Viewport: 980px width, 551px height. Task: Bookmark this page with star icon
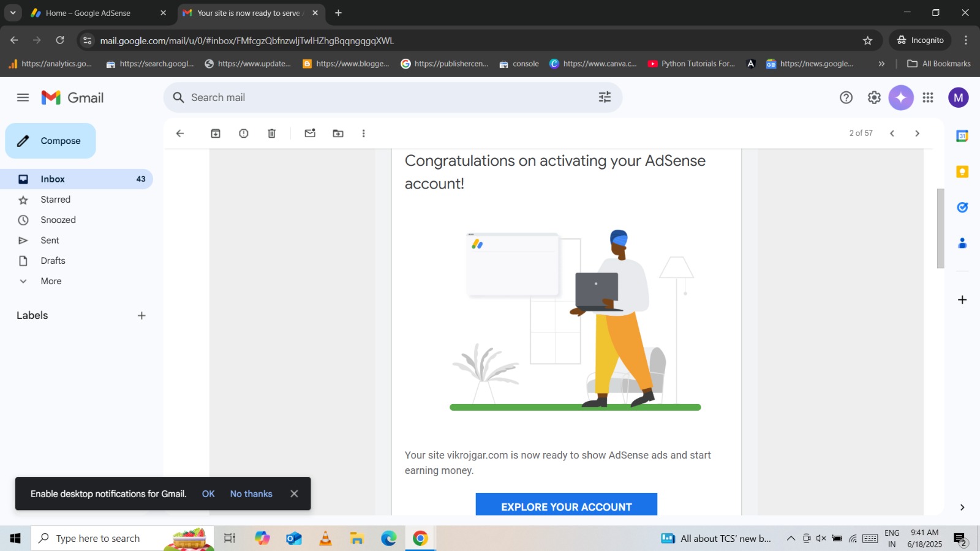867,40
